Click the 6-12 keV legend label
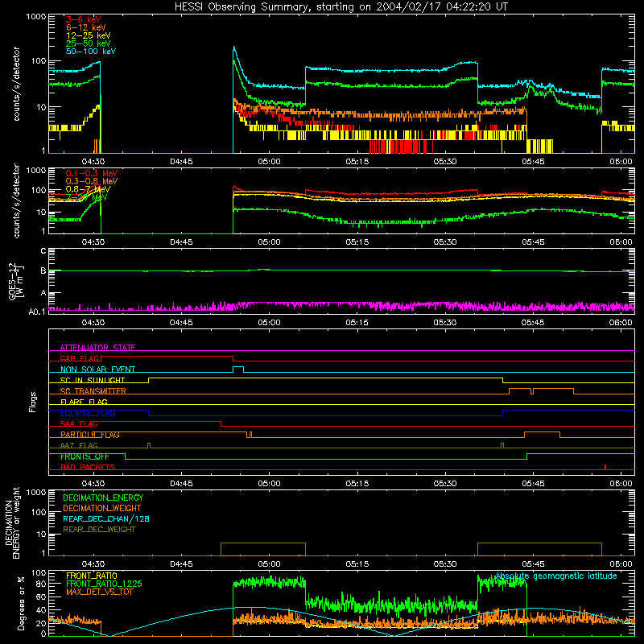The width and height of the screenshot is (644, 644). (86, 27)
